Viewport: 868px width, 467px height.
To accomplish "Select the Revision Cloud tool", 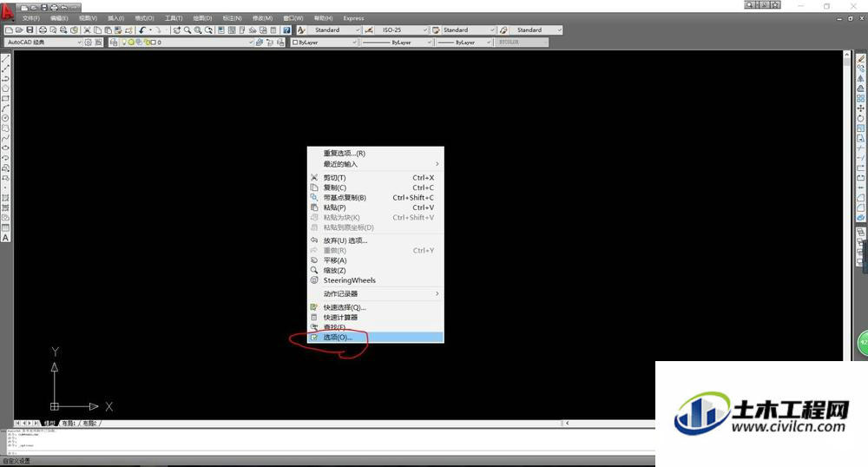I will 5,128.
